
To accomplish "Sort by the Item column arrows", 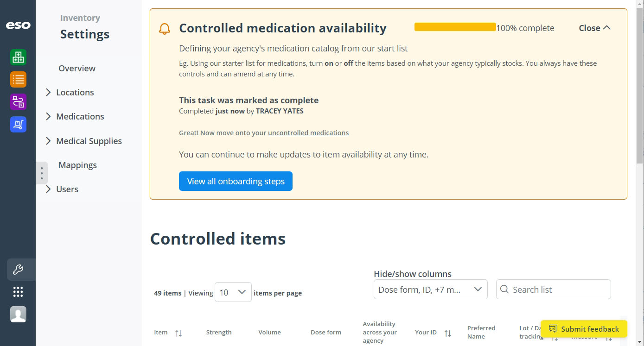I will (x=179, y=333).
